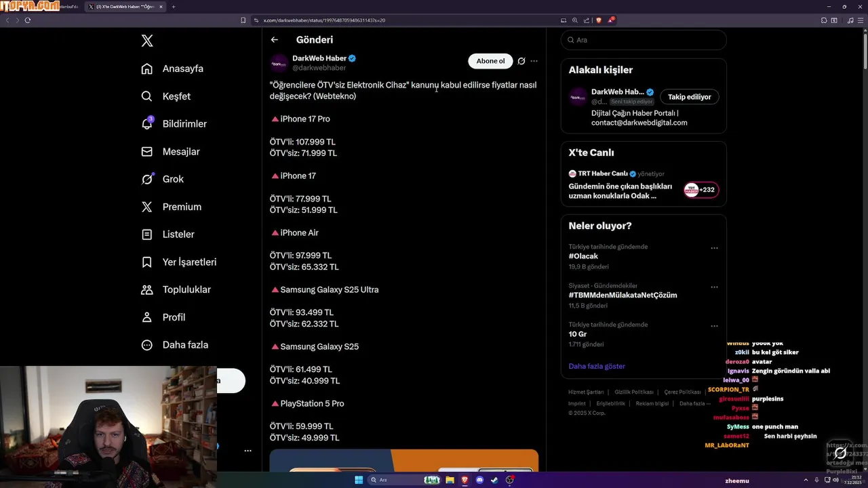Click Brave Rewards triangle icon

(x=611, y=20)
